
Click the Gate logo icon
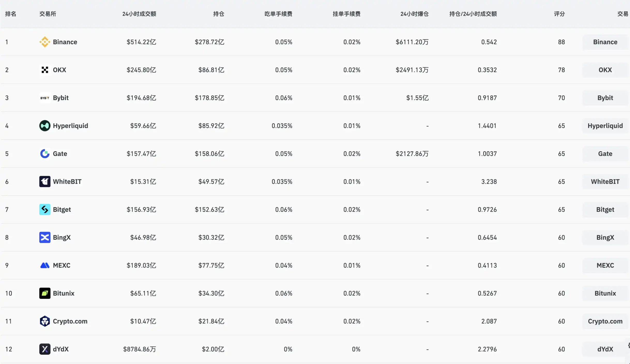pos(44,154)
